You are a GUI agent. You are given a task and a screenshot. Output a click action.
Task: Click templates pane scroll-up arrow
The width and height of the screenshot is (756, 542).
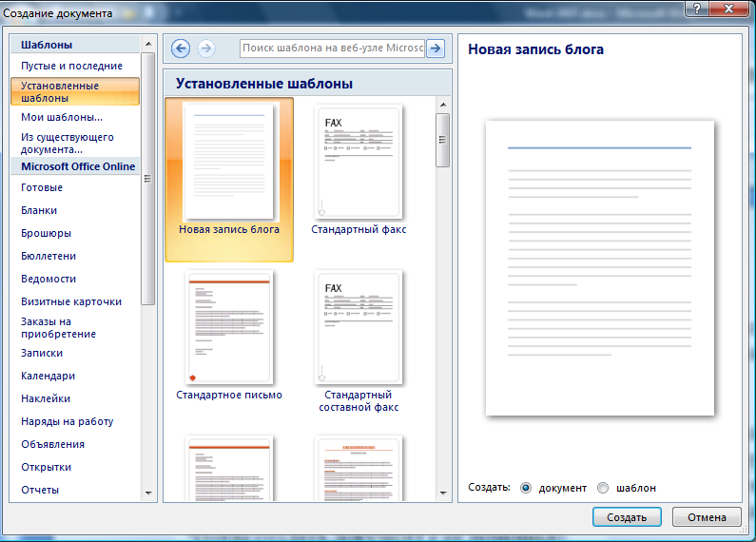(x=443, y=105)
